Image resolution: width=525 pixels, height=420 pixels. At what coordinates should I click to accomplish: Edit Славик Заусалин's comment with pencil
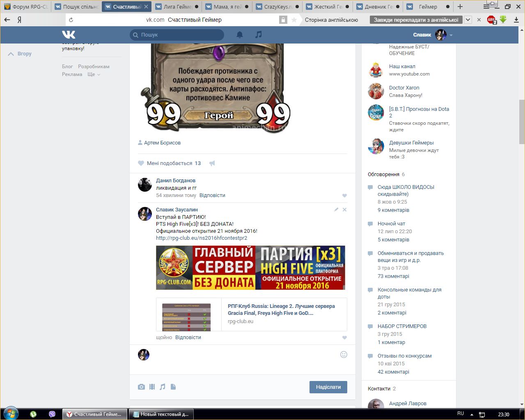336,209
